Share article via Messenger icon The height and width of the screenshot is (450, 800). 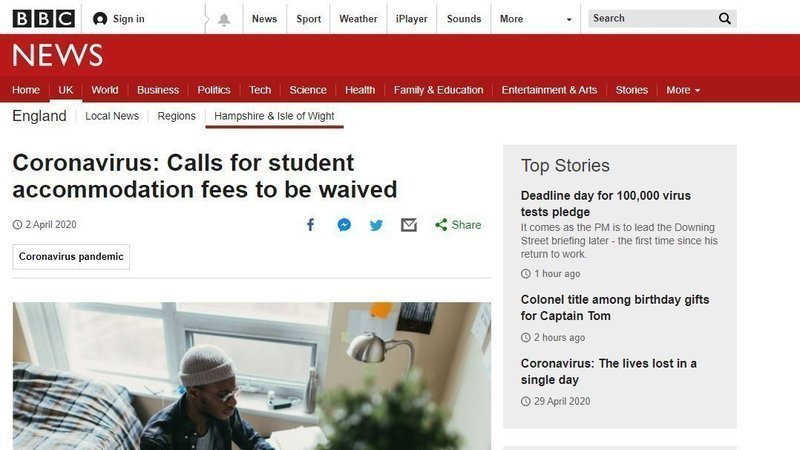[344, 225]
